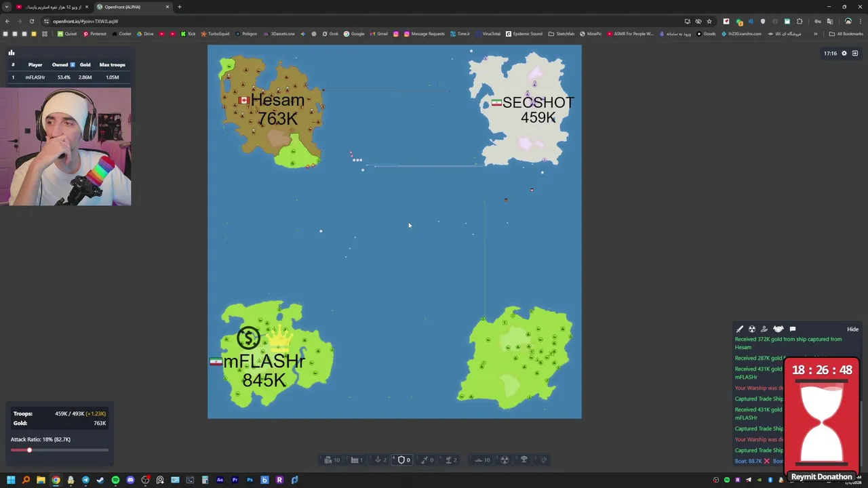
Task: Click the SECSHOT territory name label
Action: click(x=538, y=102)
